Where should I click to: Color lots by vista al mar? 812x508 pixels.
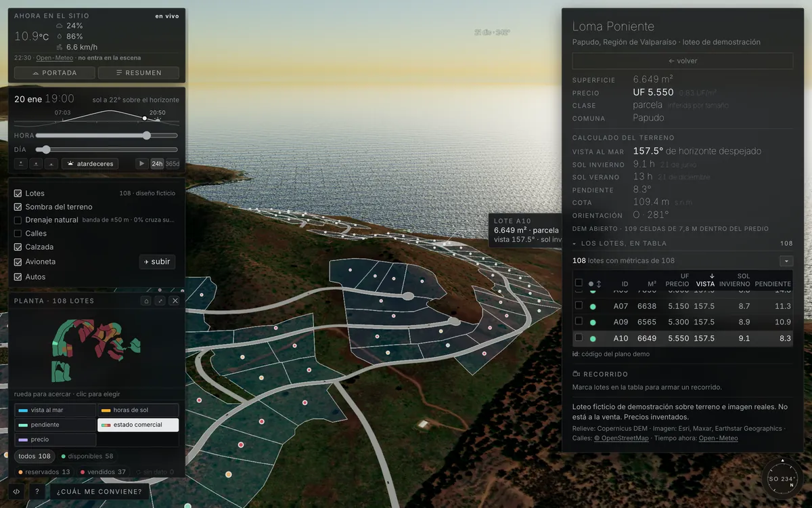[55, 410]
